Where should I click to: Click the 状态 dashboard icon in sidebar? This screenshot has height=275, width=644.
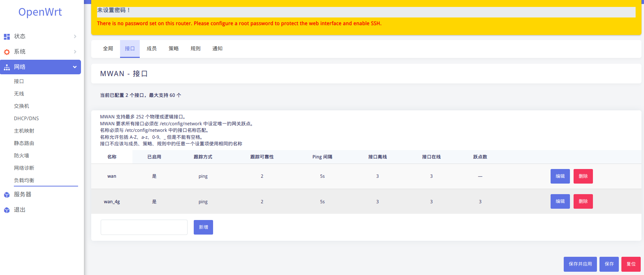coord(7,36)
